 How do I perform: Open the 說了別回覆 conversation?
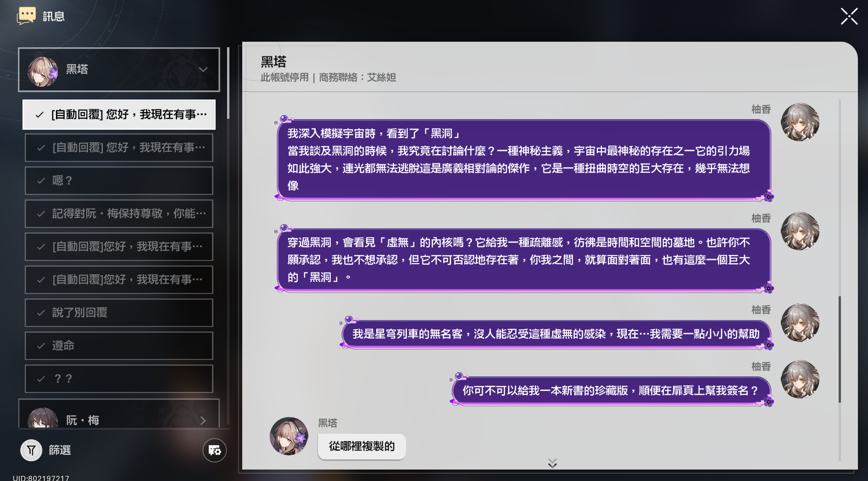(x=119, y=313)
